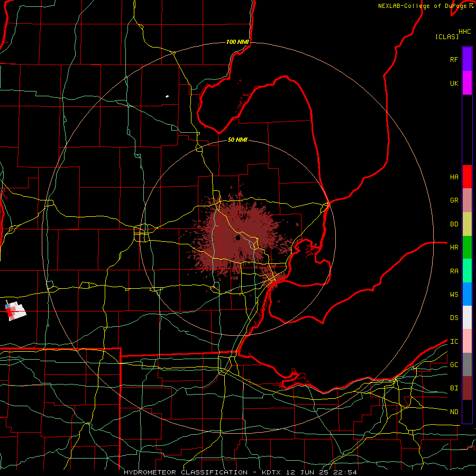Image resolution: width=476 pixels, height=476 pixels.
Task: Click the IC legend label
Action: tap(454, 342)
